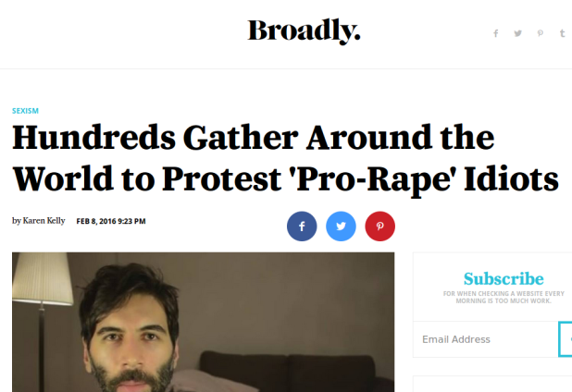Click the 'Hundreds Gather Around the World' headline

coord(285,158)
